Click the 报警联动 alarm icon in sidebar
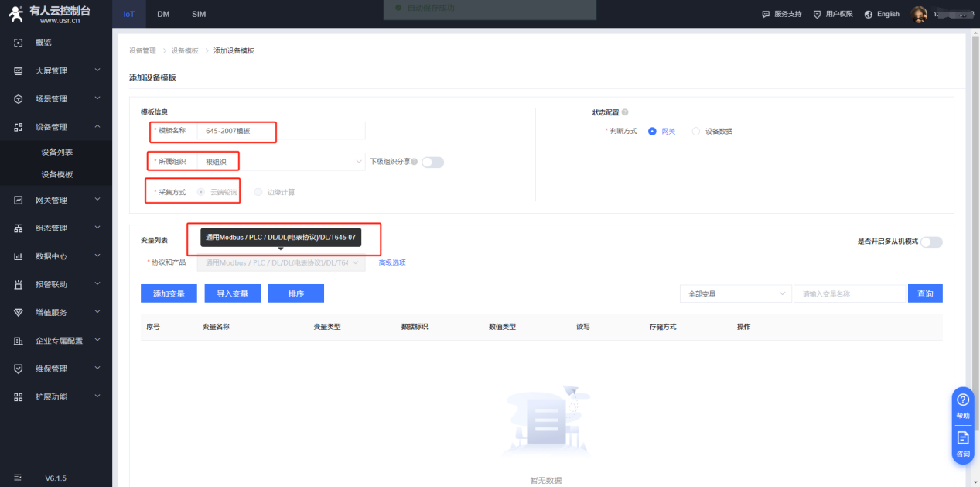This screenshot has height=487, width=980. click(x=19, y=284)
